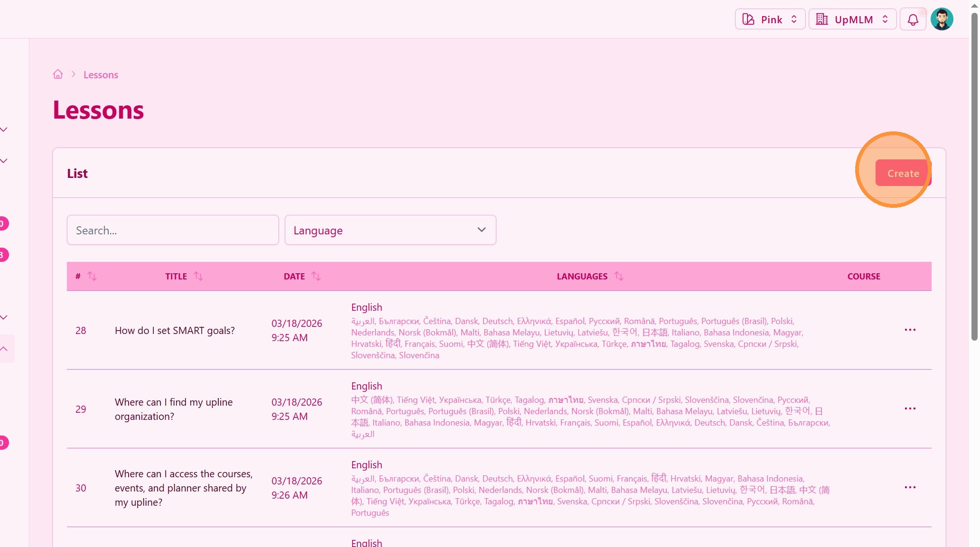Sort table by Date column arrows

point(316,276)
